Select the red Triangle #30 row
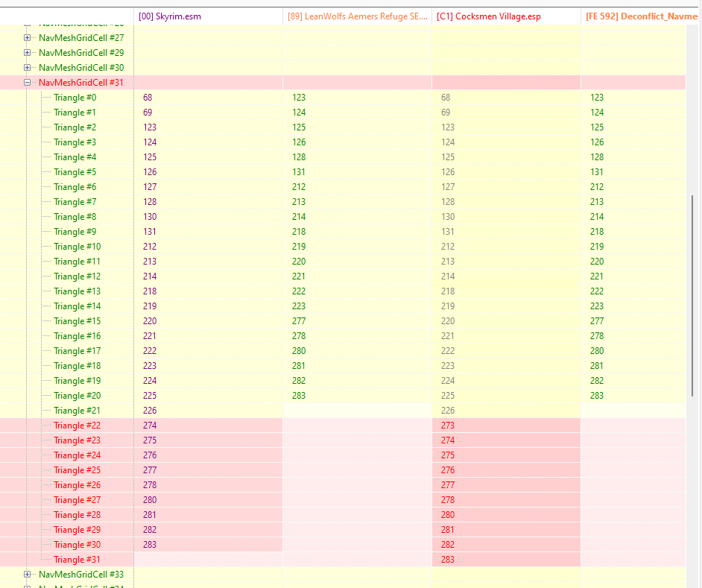The height and width of the screenshot is (588, 702). [343, 545]
